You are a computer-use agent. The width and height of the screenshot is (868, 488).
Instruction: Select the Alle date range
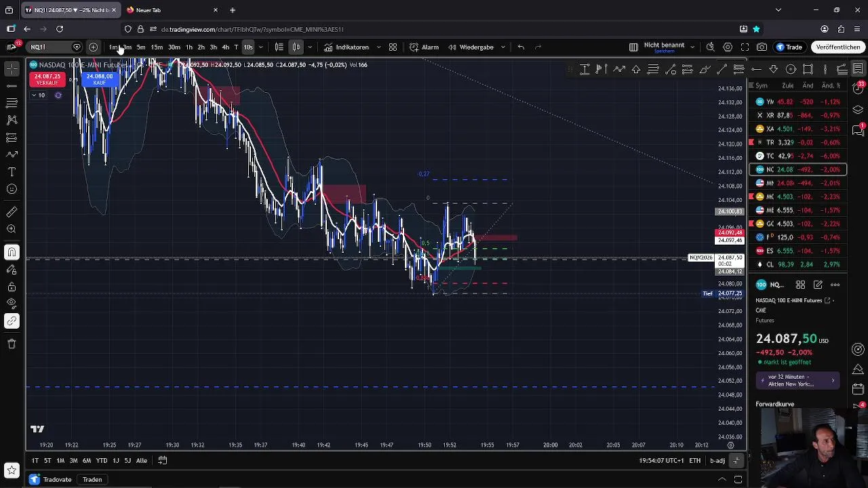(141, 460)
